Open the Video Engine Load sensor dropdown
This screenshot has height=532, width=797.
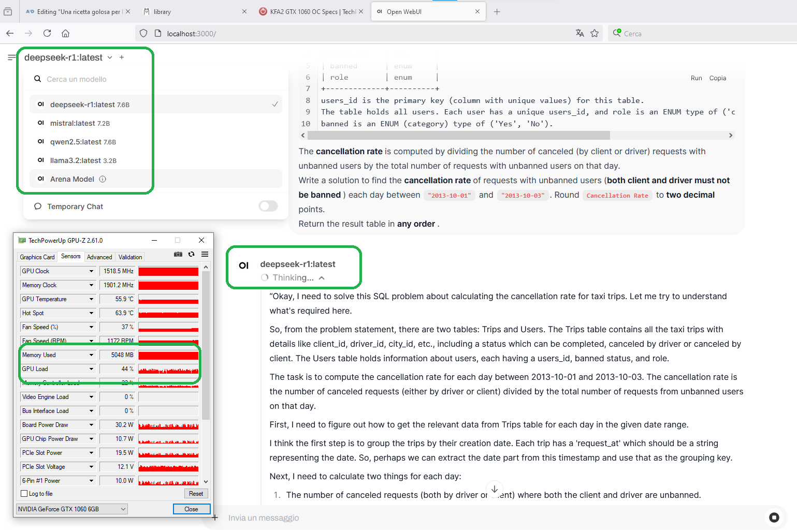pyautogui.click(x=92, y=397)
